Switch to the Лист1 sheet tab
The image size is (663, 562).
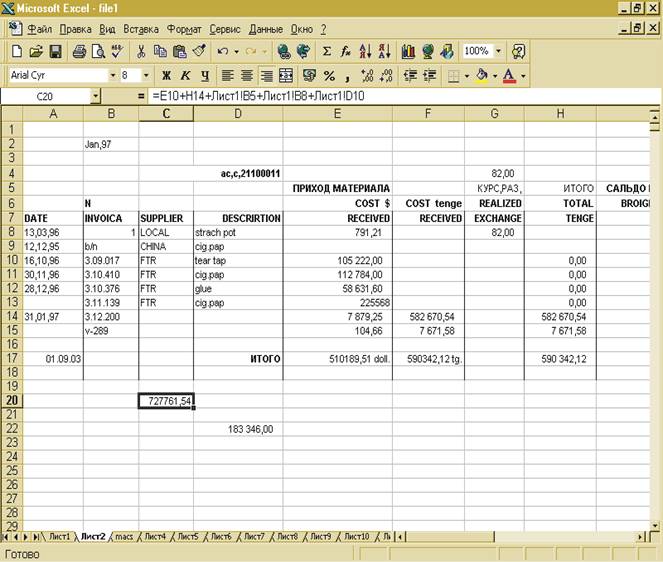pyautogui.click(x=59, y=537)
